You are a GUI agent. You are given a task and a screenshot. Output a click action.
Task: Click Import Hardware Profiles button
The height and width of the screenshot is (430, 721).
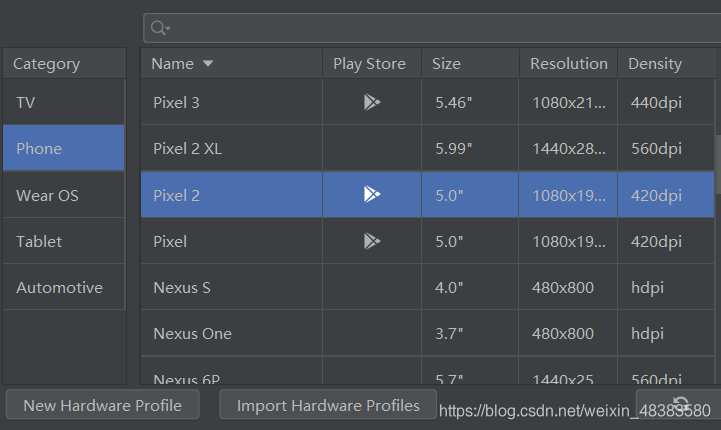coord(328,405)
